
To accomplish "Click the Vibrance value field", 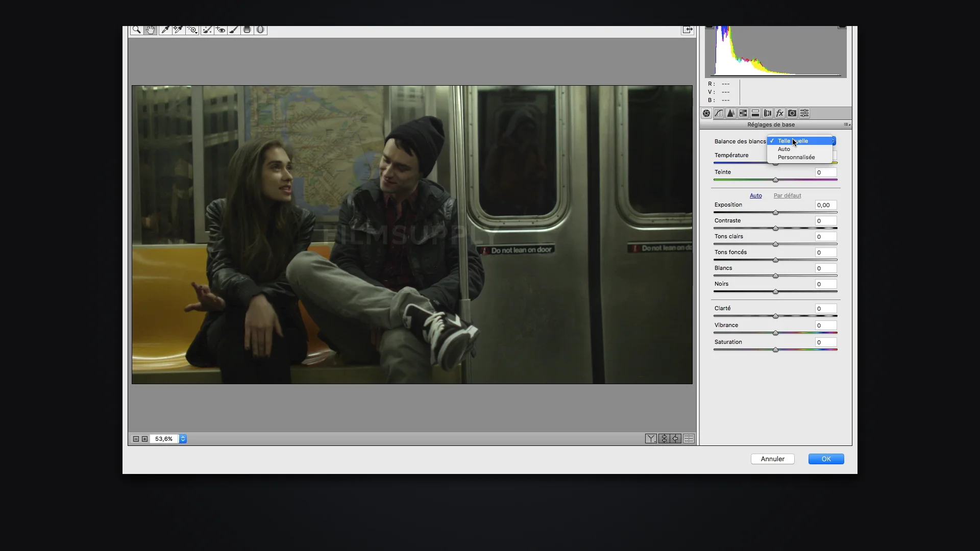I will [826, 325].
